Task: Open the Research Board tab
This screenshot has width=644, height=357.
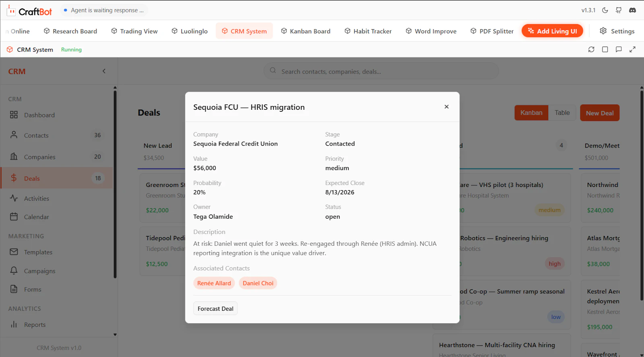Action: pos(70,31)
